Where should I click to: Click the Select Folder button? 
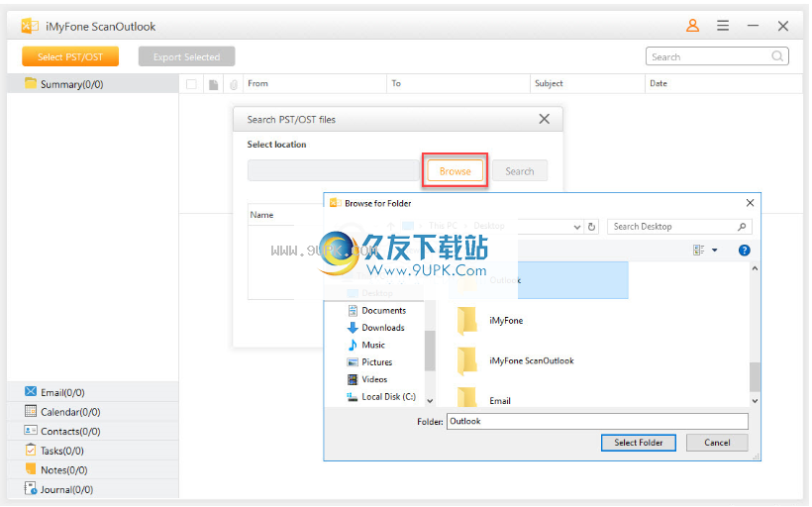638,443
